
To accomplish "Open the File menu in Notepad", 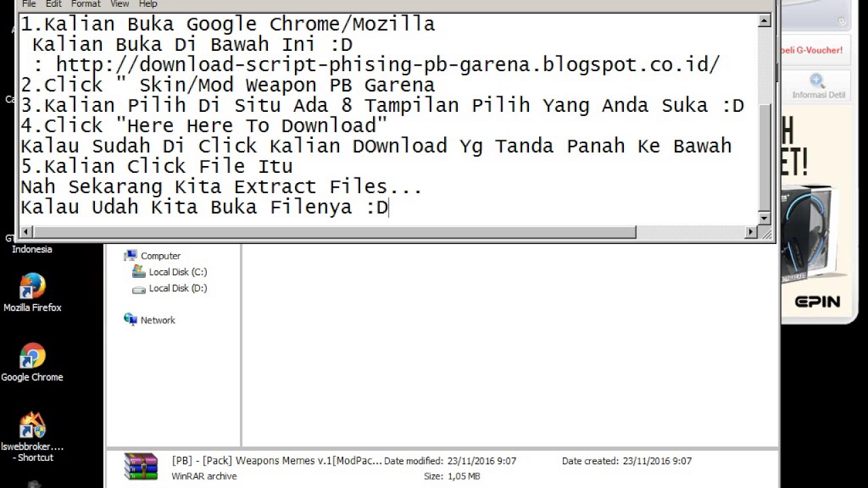I will coord(28,4).
